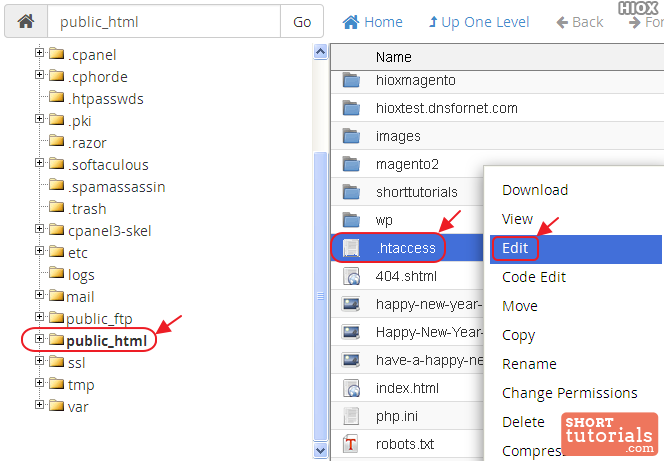Viewport: 664px width, 461px height.
Task: Click robots.txt file icon
Action: tap(351, 444)
